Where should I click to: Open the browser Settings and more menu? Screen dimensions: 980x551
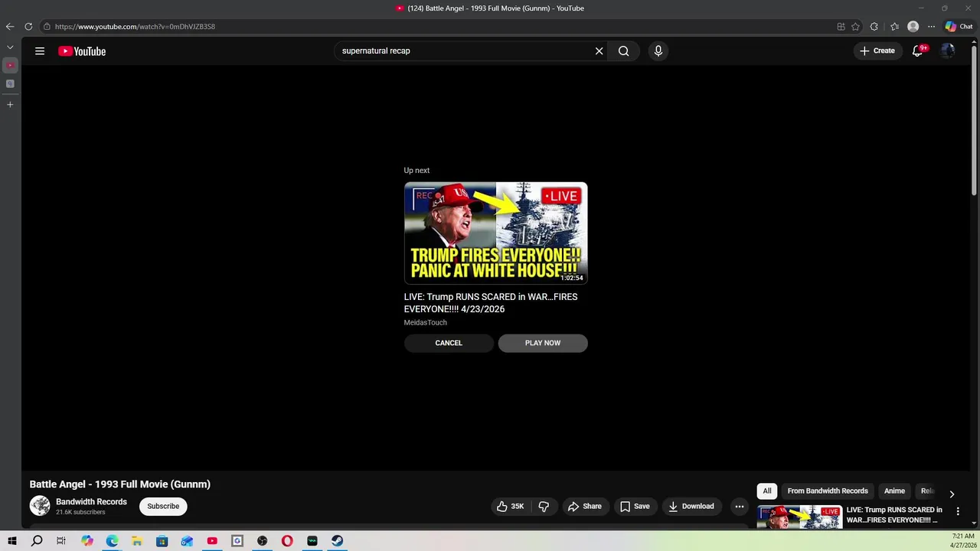tap(931, 27)
